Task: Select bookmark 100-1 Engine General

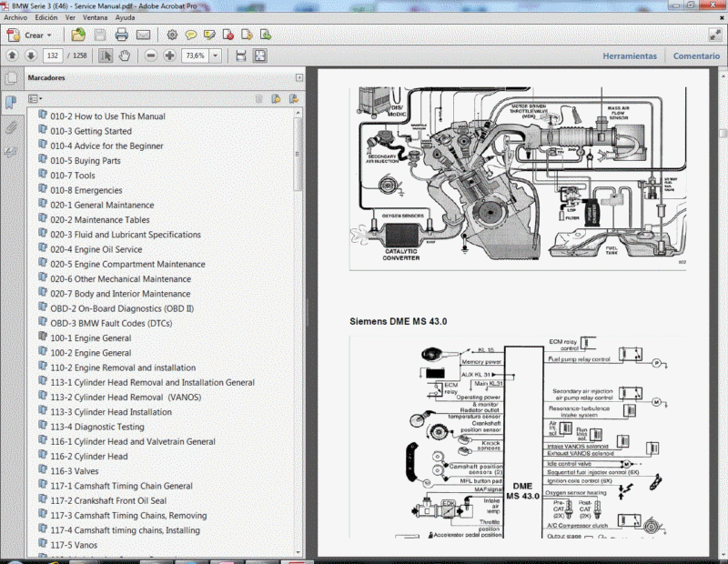Action: pos(91,337)
